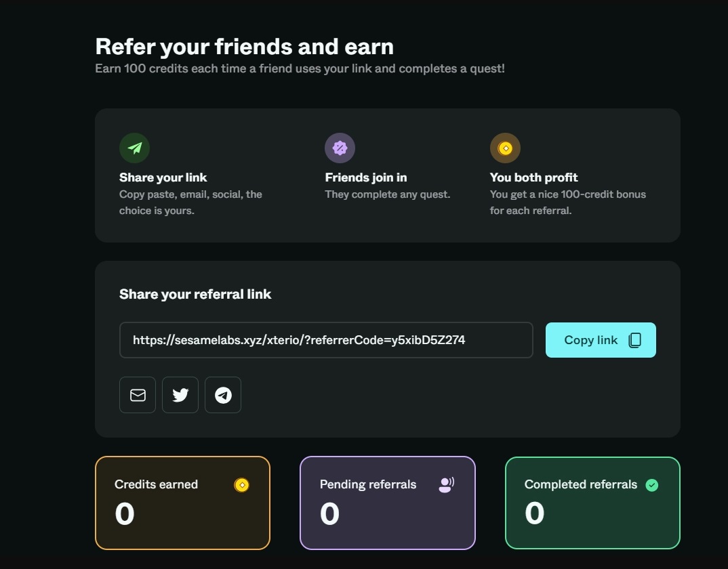Open the Pending referrals card

(x=388, y=503)
